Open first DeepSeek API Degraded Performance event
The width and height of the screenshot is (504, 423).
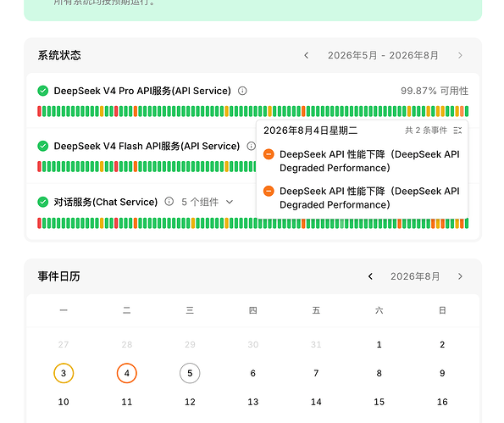[369, 161]
